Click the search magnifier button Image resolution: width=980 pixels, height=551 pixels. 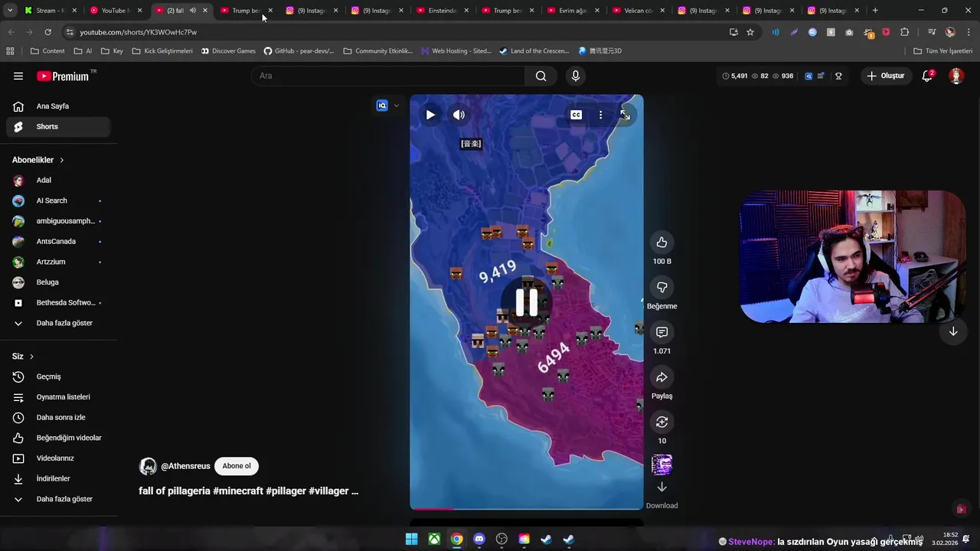(x=541, y=76)
